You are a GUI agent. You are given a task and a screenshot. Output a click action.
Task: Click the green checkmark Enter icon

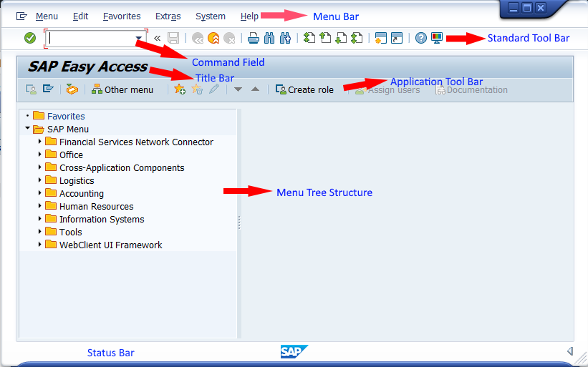[x=30, y=38]
